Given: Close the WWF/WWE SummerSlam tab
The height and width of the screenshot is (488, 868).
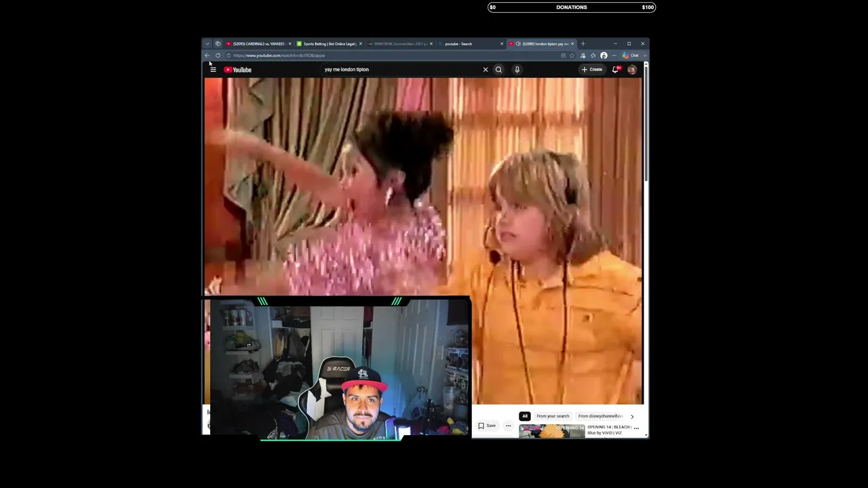Looking at the screenshot, I should [x=431, y=44].
